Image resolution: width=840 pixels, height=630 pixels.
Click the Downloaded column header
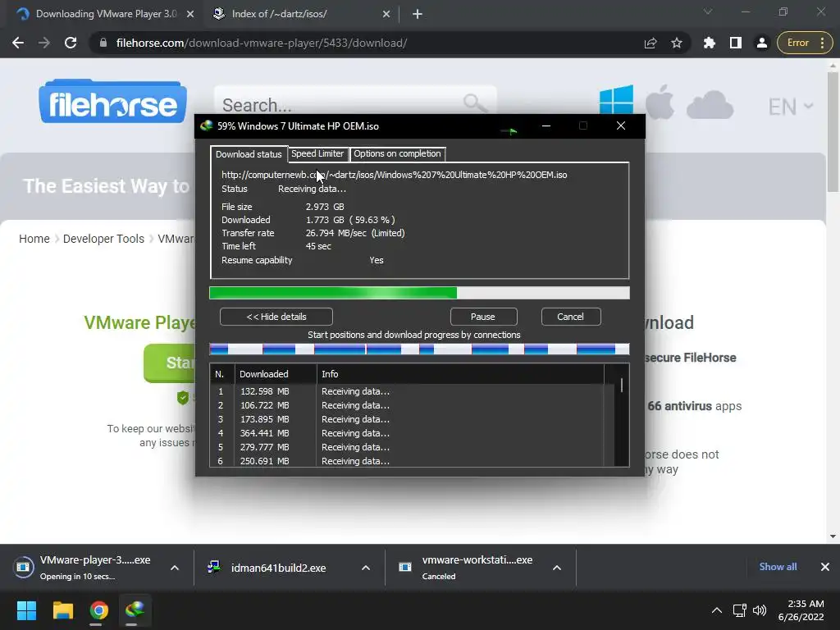(276, 374)
